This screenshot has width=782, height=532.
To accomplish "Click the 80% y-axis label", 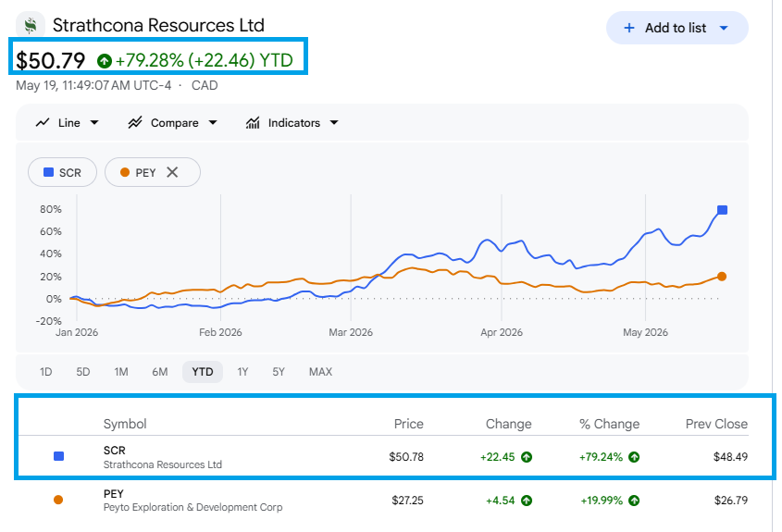I will [x=51, y=209].
